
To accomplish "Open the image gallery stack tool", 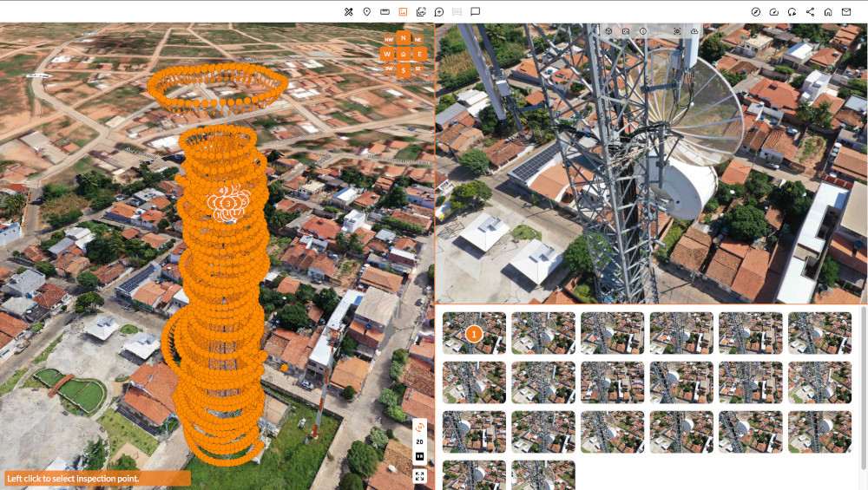I will click(x=421, y=11).
